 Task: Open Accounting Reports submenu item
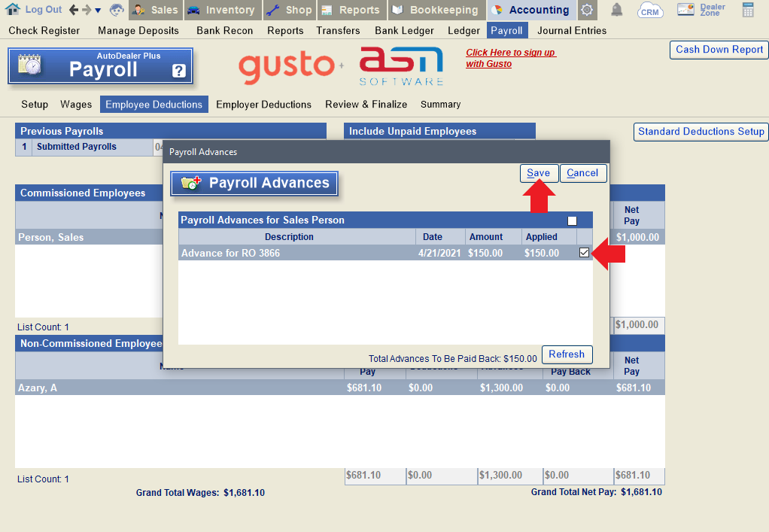tap(285, 30)
